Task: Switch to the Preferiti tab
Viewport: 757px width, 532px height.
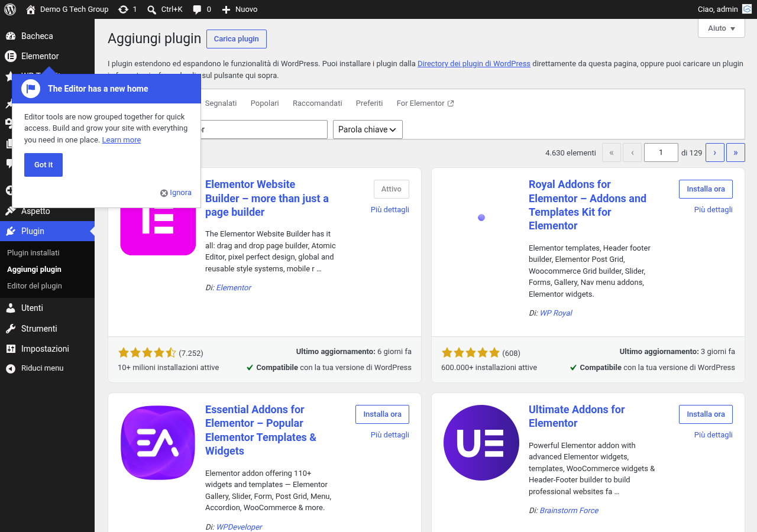Action: (369, 103)
